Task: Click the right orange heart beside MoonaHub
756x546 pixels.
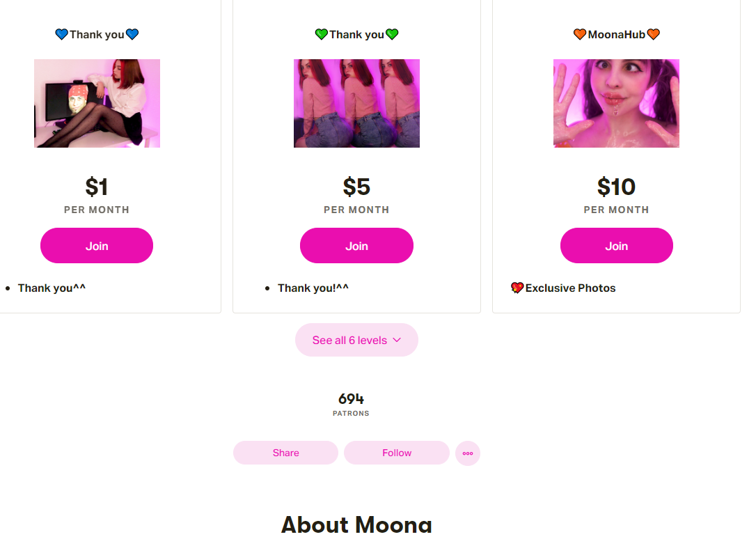Action: tap(653, 34)
